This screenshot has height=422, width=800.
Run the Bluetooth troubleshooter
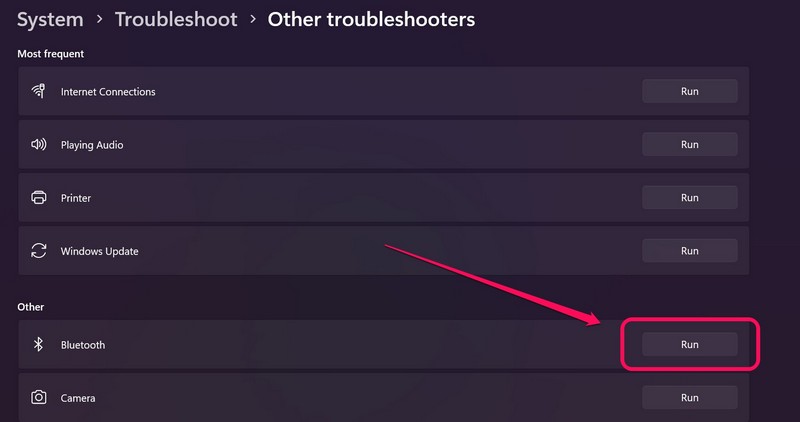point(689,345)
